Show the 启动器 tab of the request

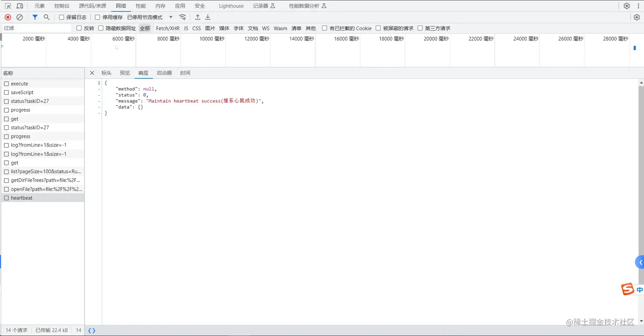click(x=164, y=73)
